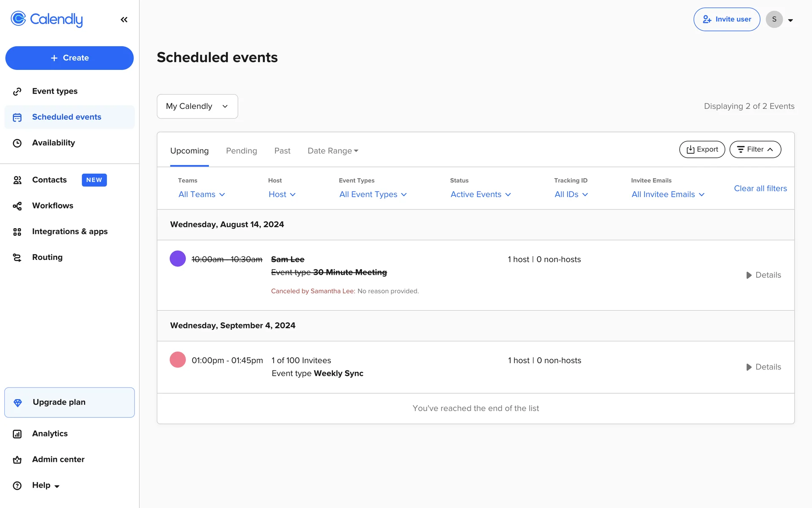Open the All Event Types filter dropdown
Screen dimensions: 812x508
click(x=373, y=194)
